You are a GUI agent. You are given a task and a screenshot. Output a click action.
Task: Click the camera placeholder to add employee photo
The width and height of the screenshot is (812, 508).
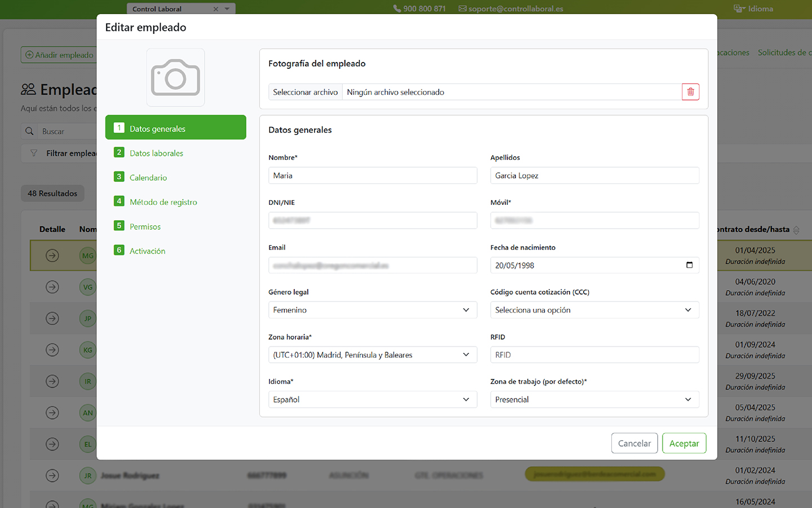pos(175,77)
